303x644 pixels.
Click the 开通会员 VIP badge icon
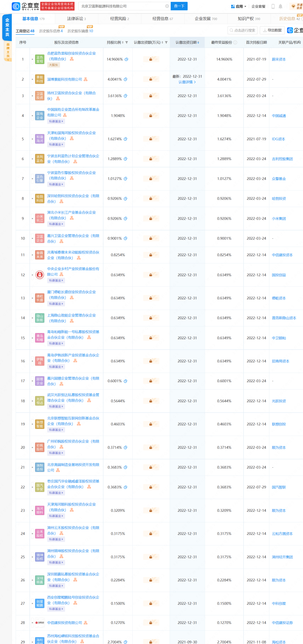296,6
